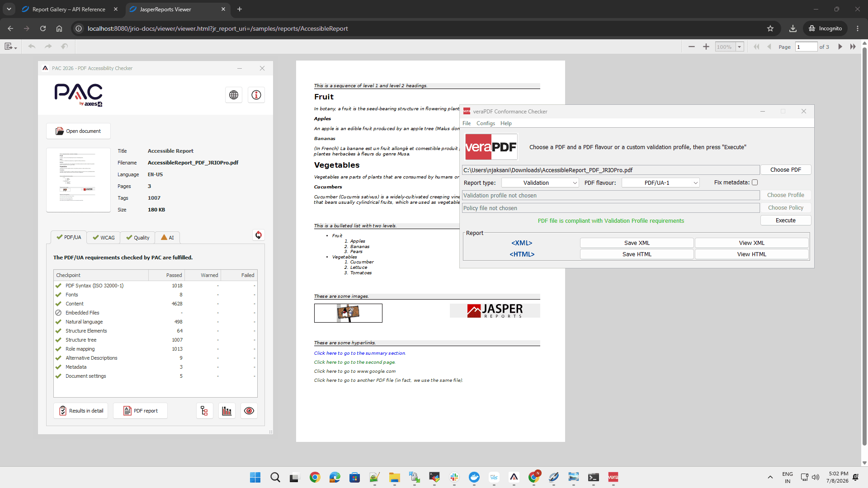868x488 pixels.
Task: Switch to the WCAG tab in PAC
Action: (104, 238)
